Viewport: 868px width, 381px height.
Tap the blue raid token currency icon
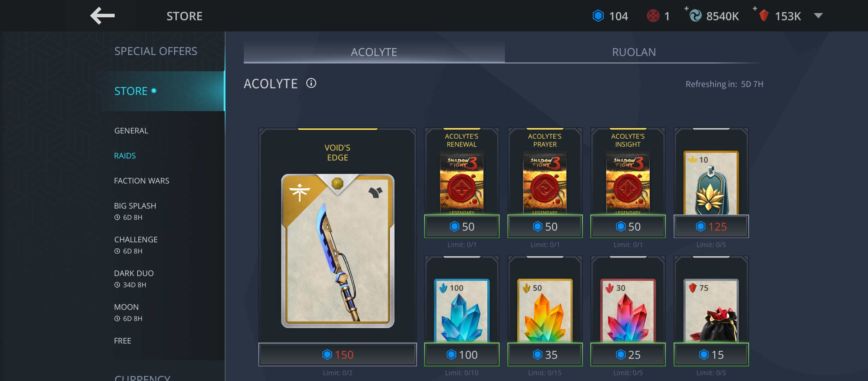(598, 16)
